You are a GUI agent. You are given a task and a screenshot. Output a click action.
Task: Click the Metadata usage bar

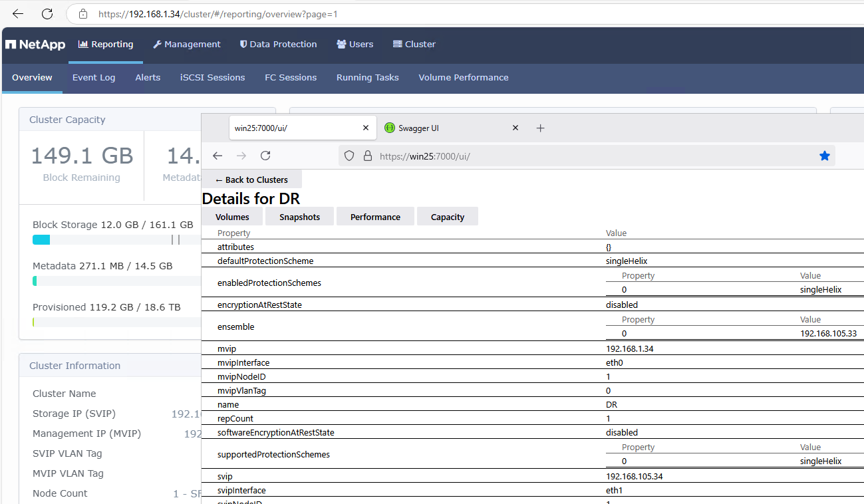[116, 281]
